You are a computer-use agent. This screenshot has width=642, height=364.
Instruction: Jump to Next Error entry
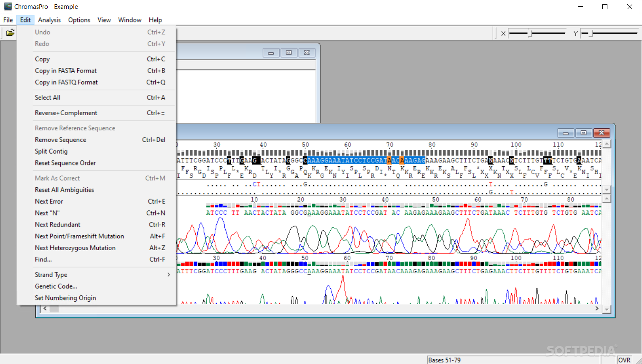click(97, 202)
